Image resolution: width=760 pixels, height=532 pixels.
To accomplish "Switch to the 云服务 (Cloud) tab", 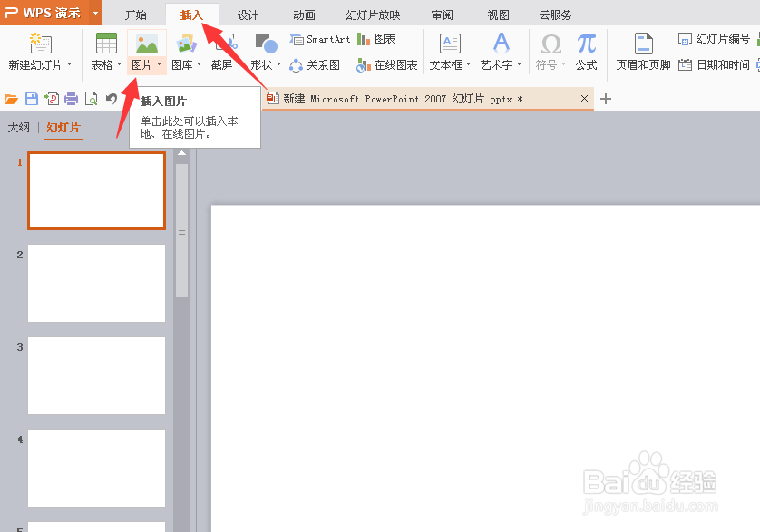I will (x=555, y=15).
